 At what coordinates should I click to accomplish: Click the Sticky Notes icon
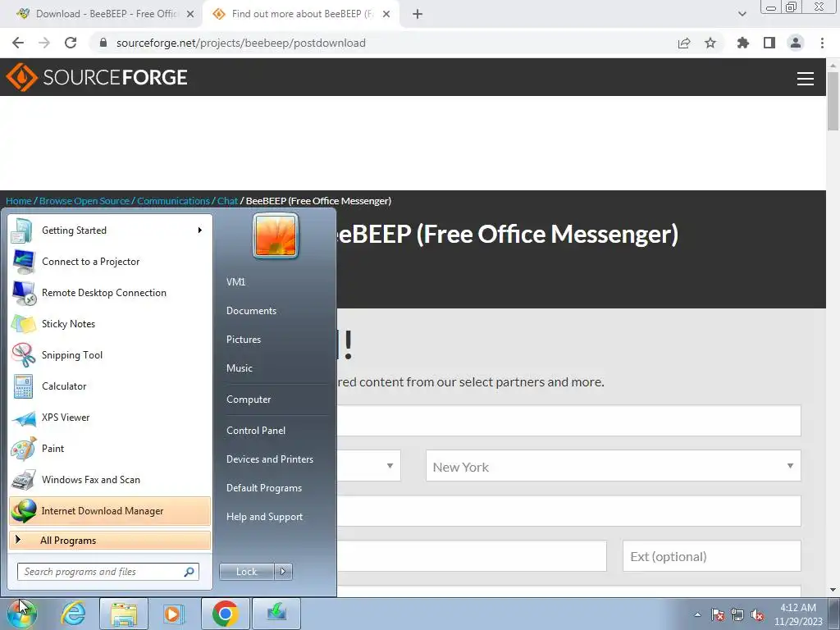coord(24,324)
